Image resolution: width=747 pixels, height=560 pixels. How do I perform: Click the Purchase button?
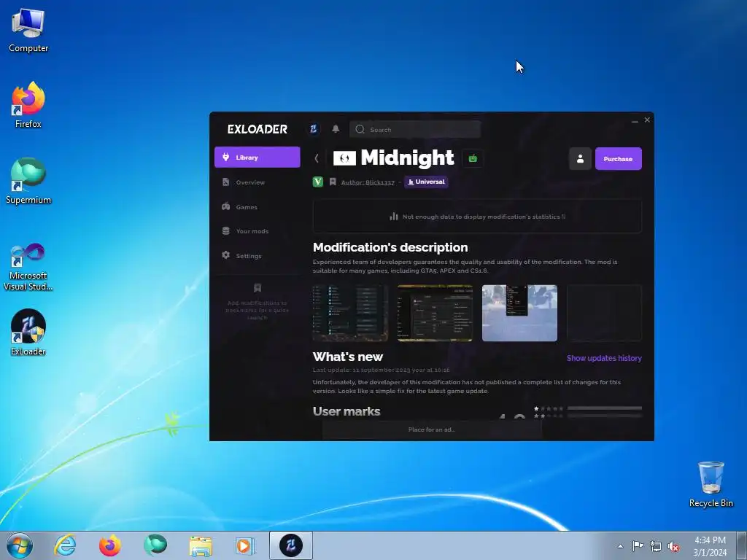pos(619,158)
